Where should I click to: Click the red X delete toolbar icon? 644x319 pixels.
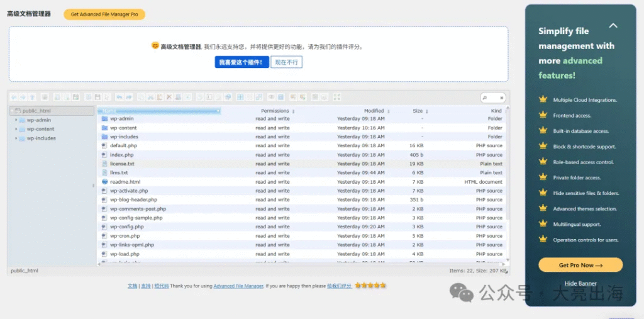[169, 98]
